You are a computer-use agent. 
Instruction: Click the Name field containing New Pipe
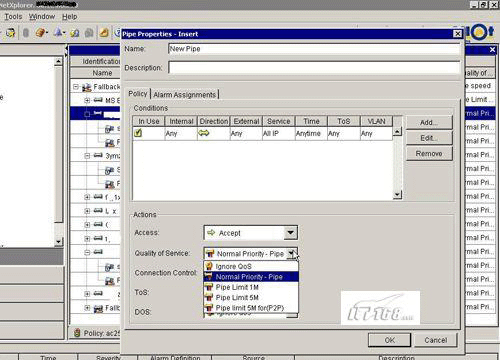tap(314, 49)
